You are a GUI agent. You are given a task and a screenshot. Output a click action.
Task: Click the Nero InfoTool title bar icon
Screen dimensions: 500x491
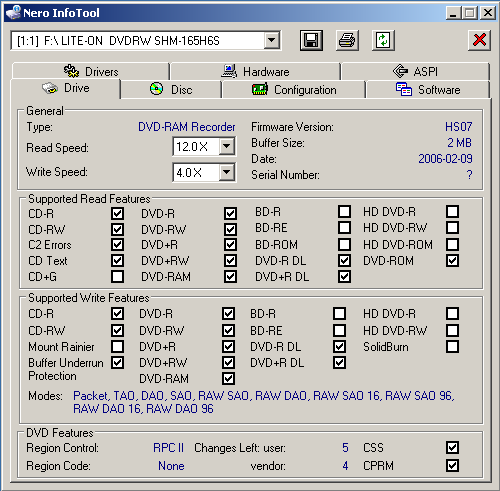[13, 12]
